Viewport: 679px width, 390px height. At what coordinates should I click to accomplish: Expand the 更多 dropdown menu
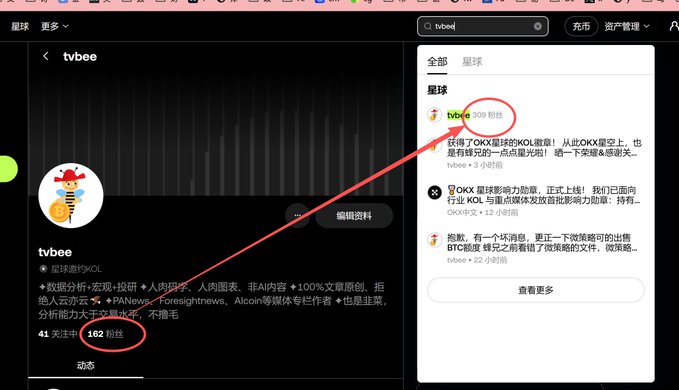pyautogui.click(x=55, y=26)
